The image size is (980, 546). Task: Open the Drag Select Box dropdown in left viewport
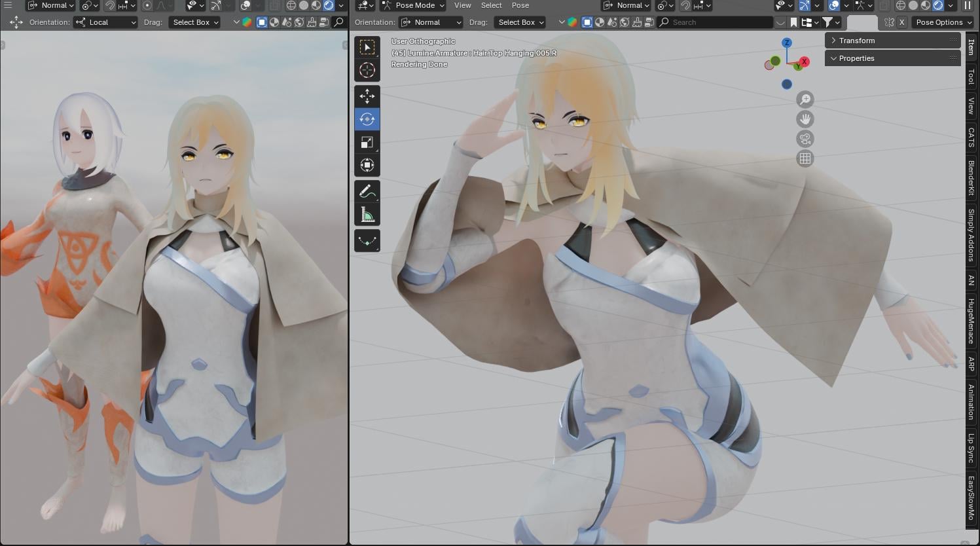(195, 22)
